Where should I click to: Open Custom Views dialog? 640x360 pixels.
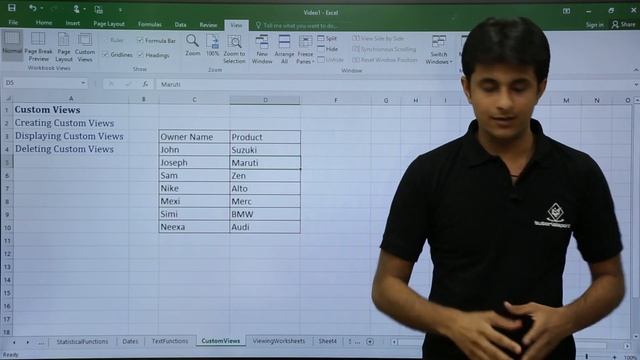[85, 47]
